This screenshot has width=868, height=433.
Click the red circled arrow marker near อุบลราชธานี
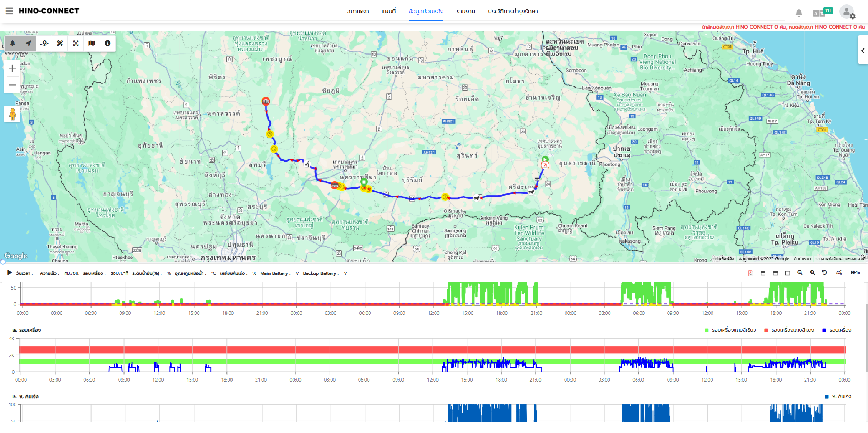[545, 165]
